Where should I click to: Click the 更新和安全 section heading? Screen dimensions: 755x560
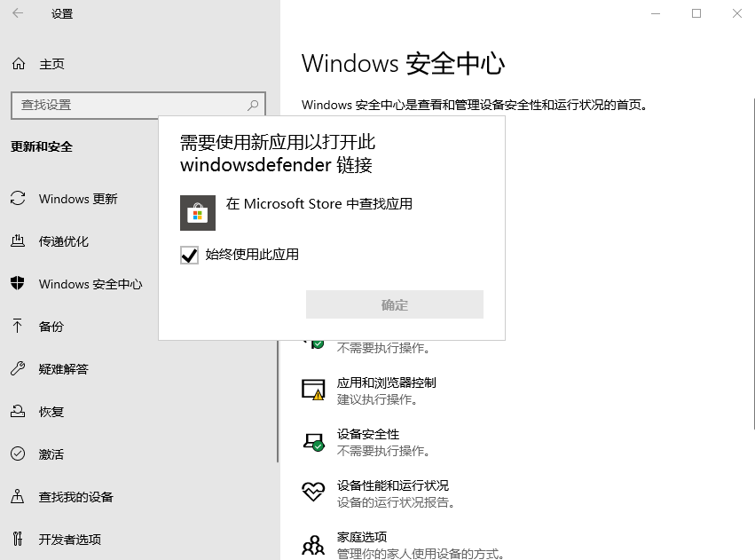click(x=42, y=146)
